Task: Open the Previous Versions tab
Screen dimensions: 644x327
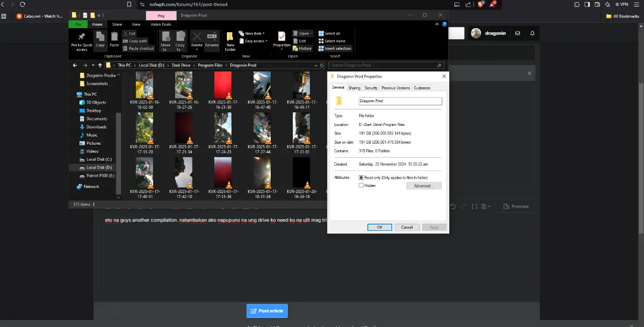Action: pyautogui.click(x=395, y=88)
